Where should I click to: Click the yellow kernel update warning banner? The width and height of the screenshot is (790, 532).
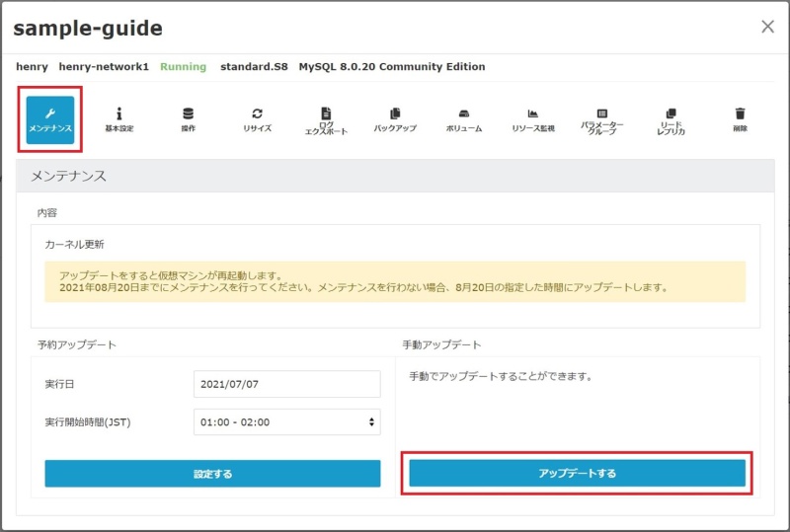pyautogui.click(x=395, y=281)
